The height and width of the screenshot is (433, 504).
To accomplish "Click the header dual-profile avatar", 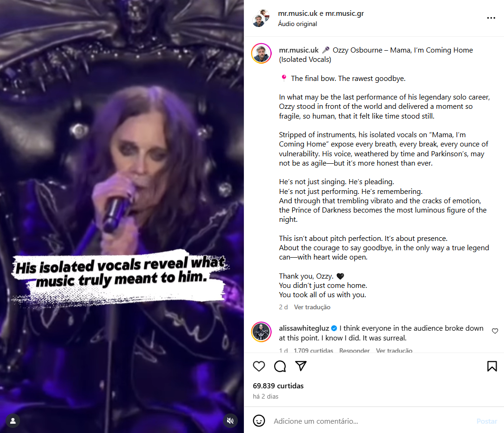I will pos(261,18).
